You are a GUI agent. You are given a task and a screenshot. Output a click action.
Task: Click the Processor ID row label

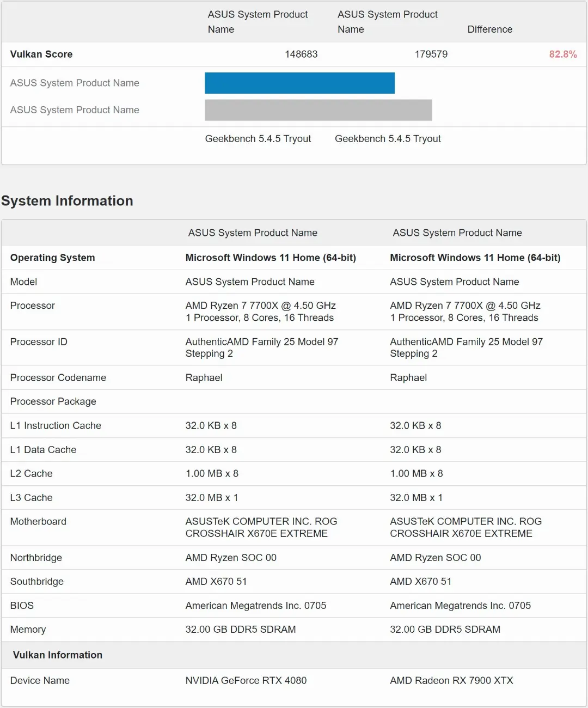[39, 341]
